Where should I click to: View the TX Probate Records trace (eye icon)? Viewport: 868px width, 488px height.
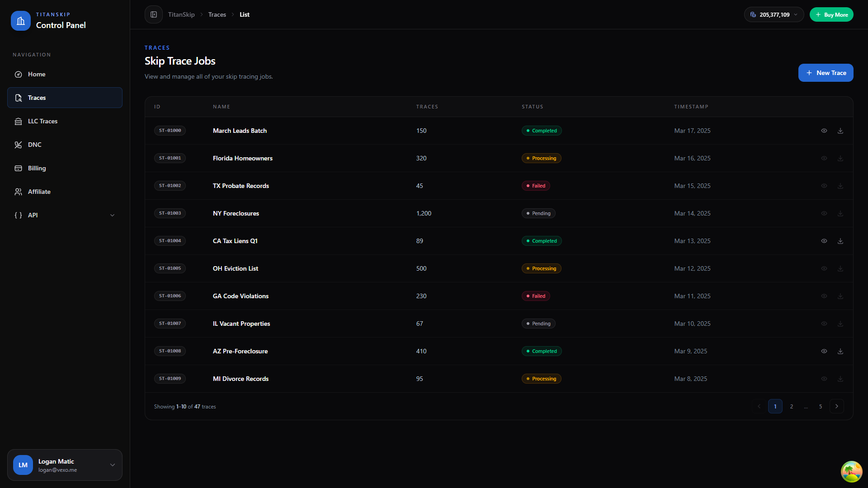click(x=824, y=186)
